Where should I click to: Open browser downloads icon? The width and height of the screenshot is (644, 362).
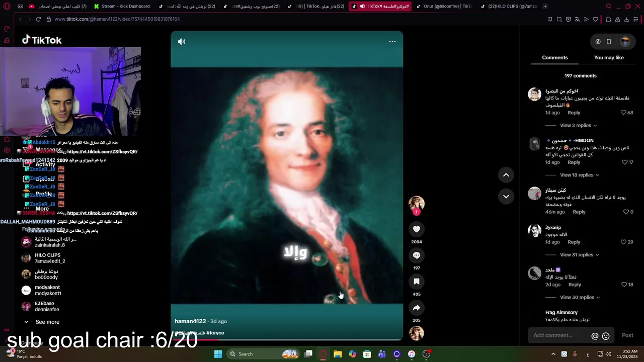click(626, 19)
